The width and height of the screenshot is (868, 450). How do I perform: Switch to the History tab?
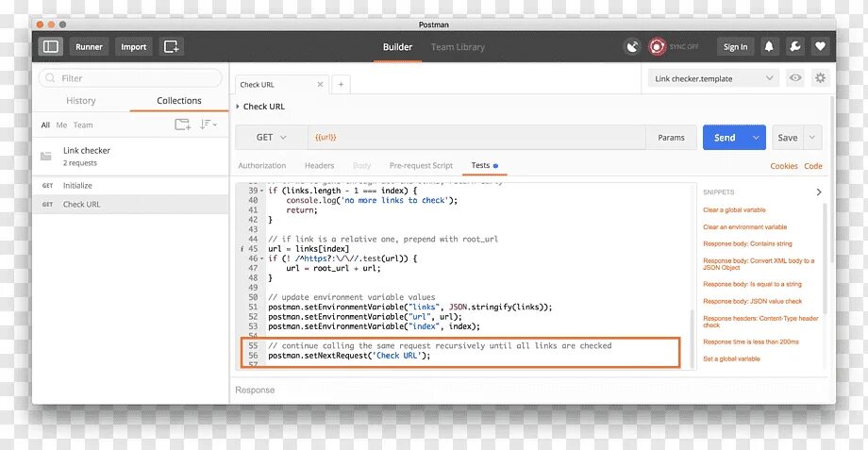[x=81, y=100]
